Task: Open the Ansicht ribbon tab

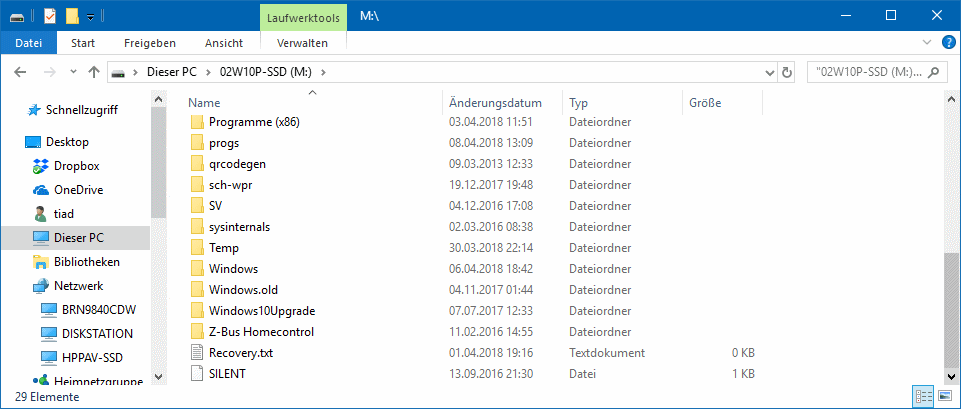Action: click(x=223, y=43)
